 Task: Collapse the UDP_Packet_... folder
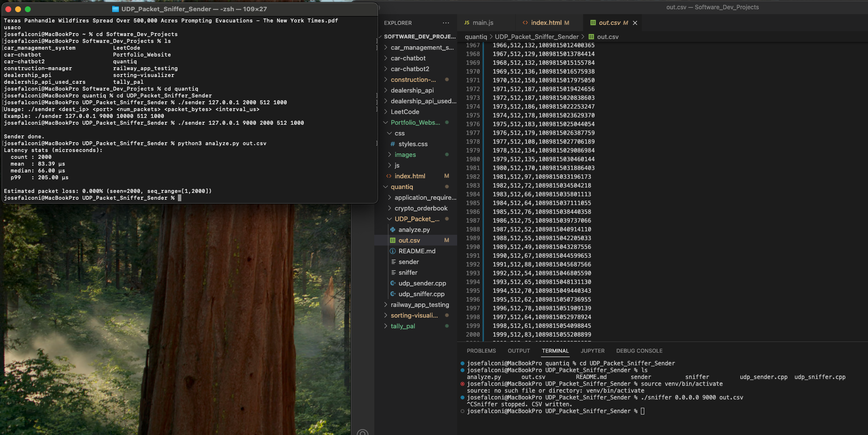click(390, 219)
